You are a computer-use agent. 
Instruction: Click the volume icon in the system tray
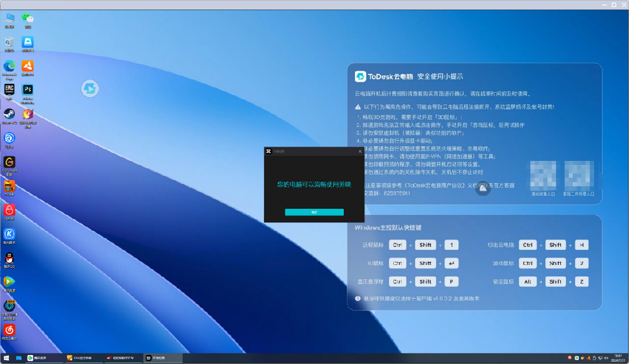606,358
